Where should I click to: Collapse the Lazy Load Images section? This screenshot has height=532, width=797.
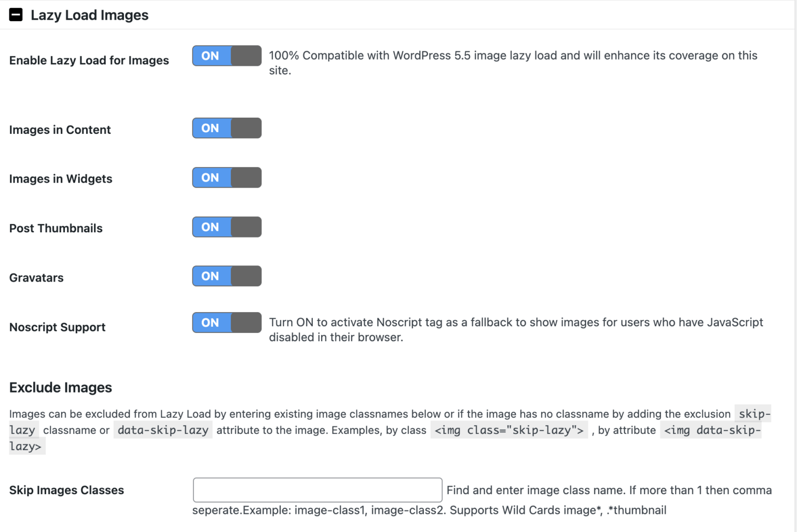16,15
